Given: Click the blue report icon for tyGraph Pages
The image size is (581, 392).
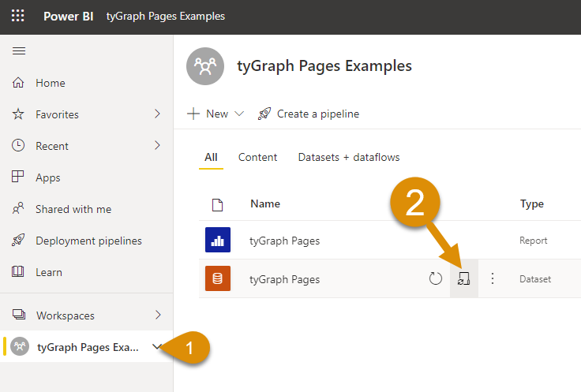Looking at the screenshot, I should [x=217, y=241].
